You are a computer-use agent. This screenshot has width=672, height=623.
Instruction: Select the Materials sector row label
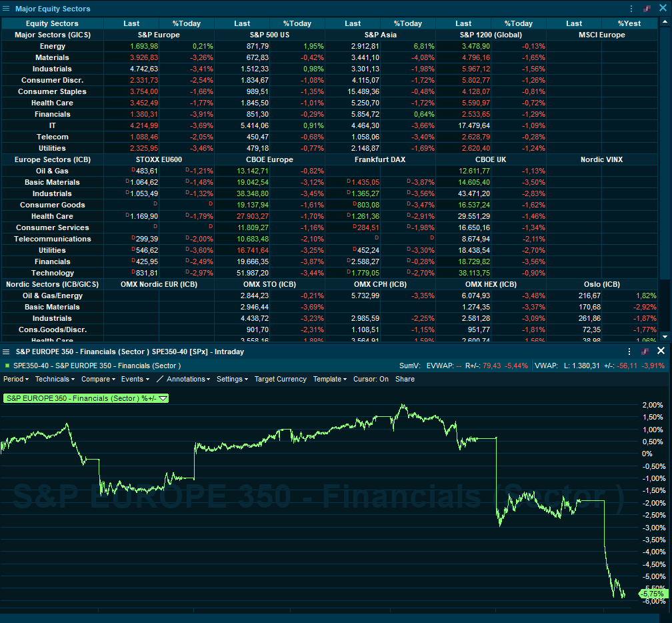point(52,57)
